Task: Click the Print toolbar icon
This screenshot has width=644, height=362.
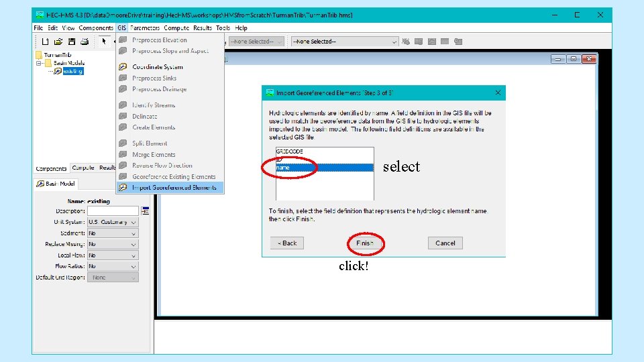Action: (x=85, y=42)
